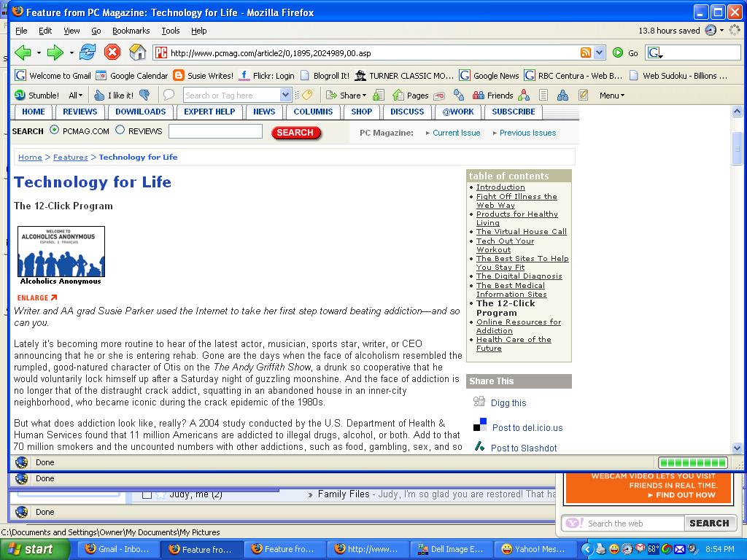Click the pencil notepad icon on StumbleUpon toolbar
Screen dimensions: 747x560
583,96
